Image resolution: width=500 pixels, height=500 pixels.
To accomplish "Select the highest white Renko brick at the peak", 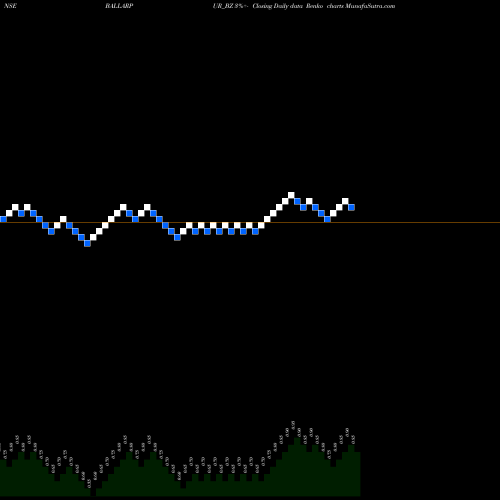I will coord(291,195).
